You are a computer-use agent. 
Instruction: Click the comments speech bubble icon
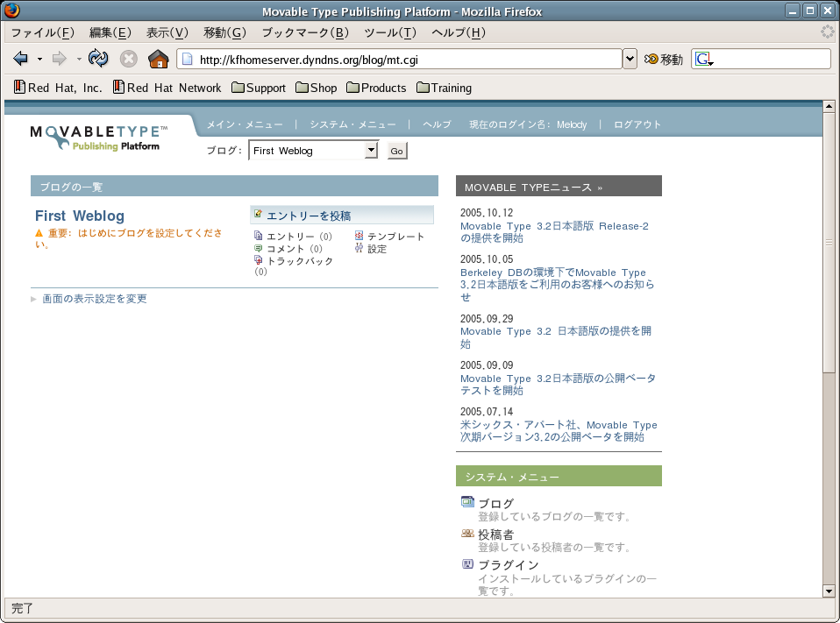point(258,248)
